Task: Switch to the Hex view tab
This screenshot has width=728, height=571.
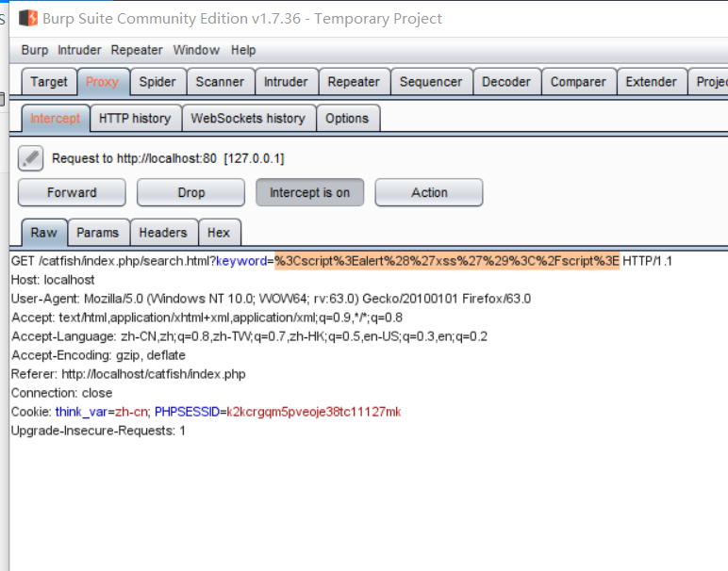Action: tap(219, 233)
